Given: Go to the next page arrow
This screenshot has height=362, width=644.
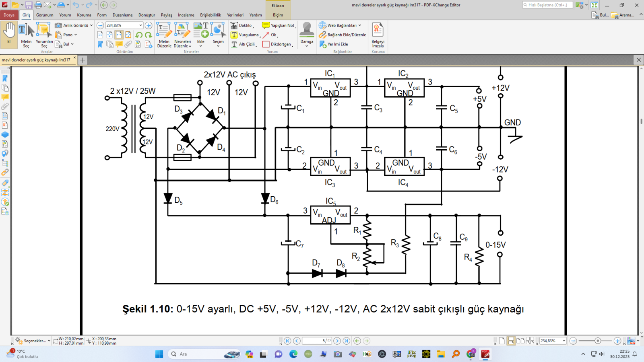Looking at the screenshot, I should pyautogui.click(x=337, y=341).
